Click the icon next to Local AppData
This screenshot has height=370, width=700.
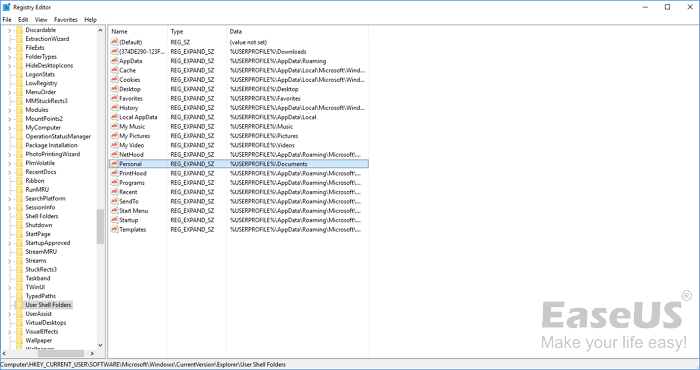tap(114, 117)
